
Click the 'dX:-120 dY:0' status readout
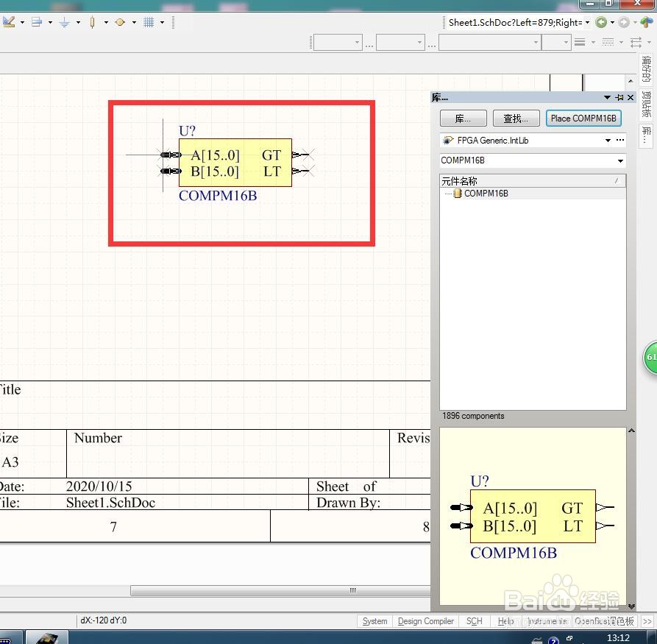point(104,620)
